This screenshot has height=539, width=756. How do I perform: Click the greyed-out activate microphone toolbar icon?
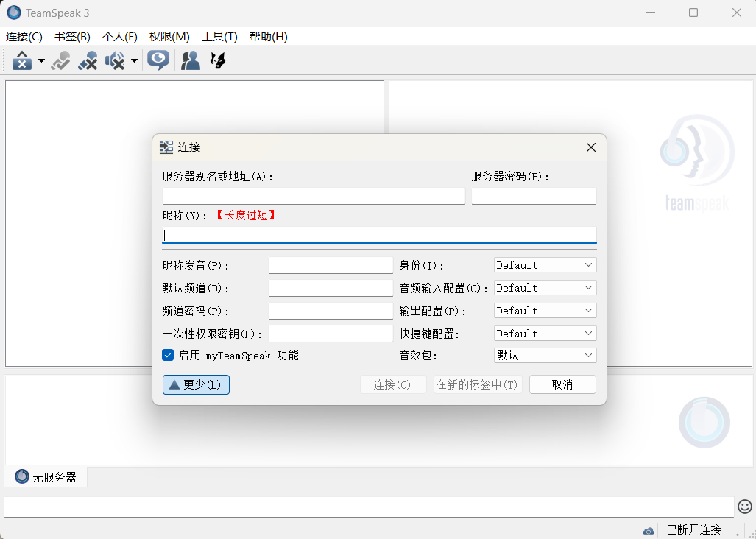[x=61, y=60]
